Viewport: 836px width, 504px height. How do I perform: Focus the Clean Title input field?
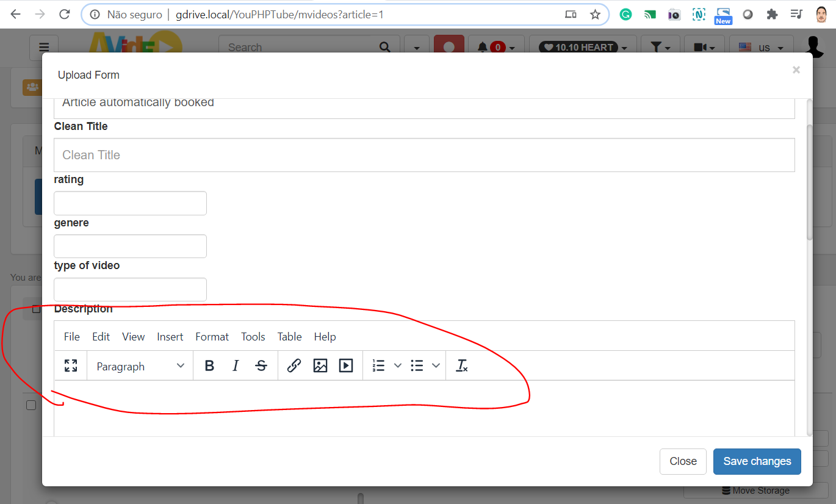tap(424, 155)
